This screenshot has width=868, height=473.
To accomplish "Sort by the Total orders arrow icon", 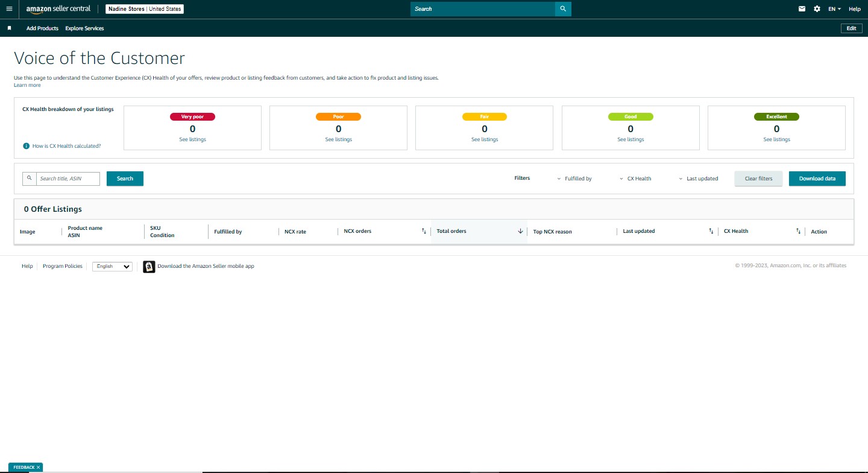I will coord(520,231).
